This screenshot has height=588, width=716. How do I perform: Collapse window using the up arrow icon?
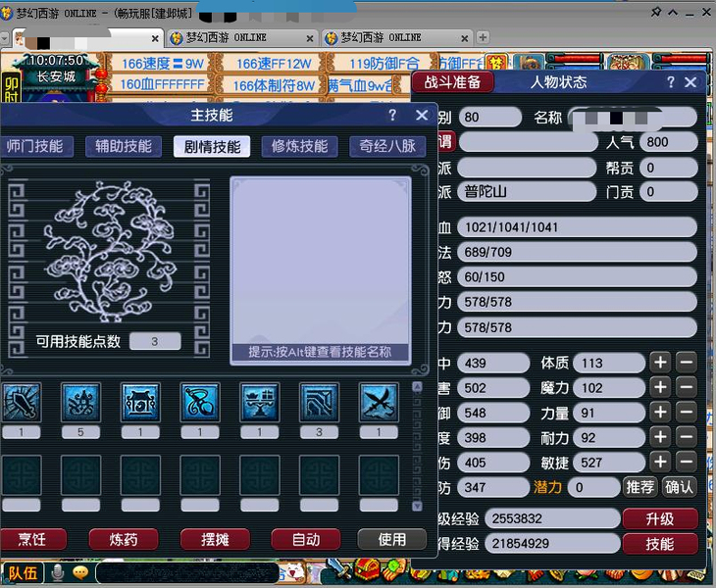(x=673, y=13)
